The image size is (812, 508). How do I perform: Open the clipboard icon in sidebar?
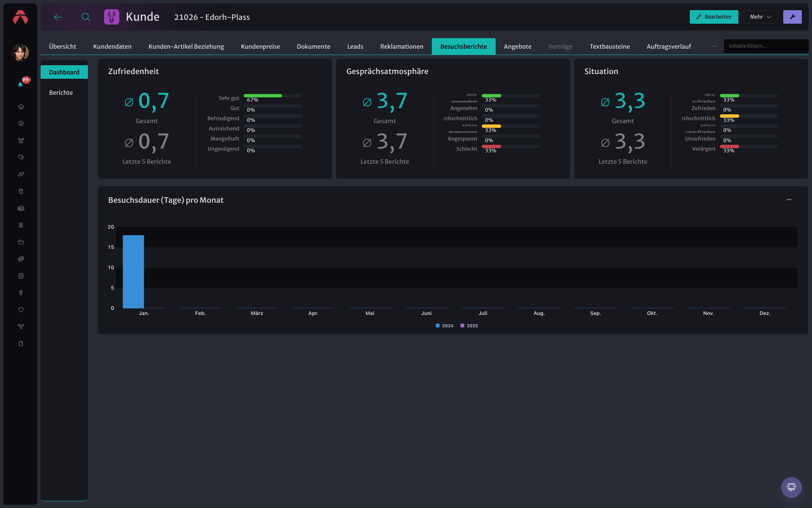pos(21,191)
